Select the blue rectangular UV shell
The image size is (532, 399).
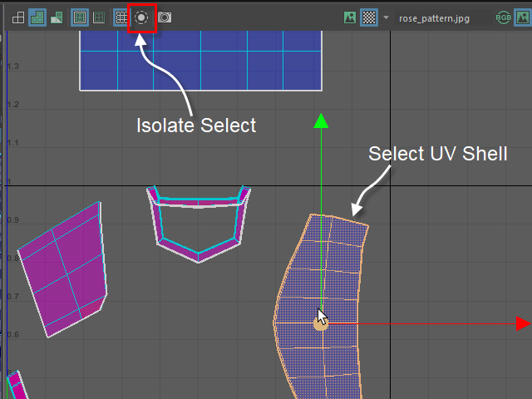click(201, 61)
